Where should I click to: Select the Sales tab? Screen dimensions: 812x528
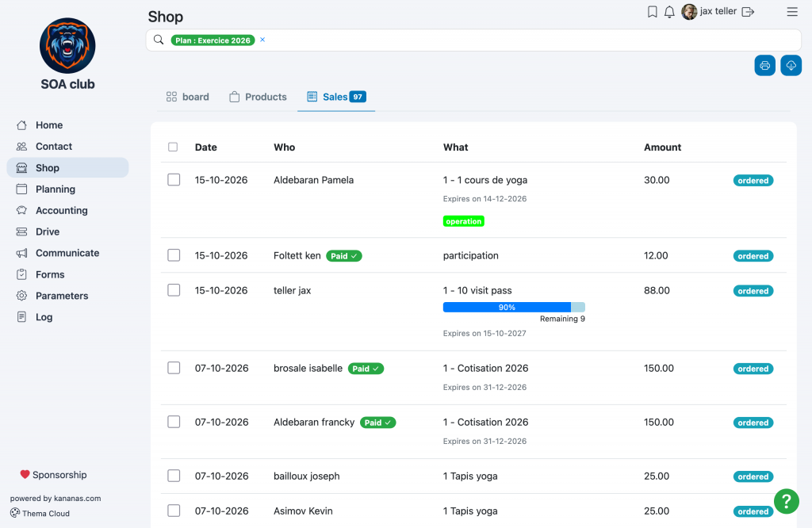point(336,97)
